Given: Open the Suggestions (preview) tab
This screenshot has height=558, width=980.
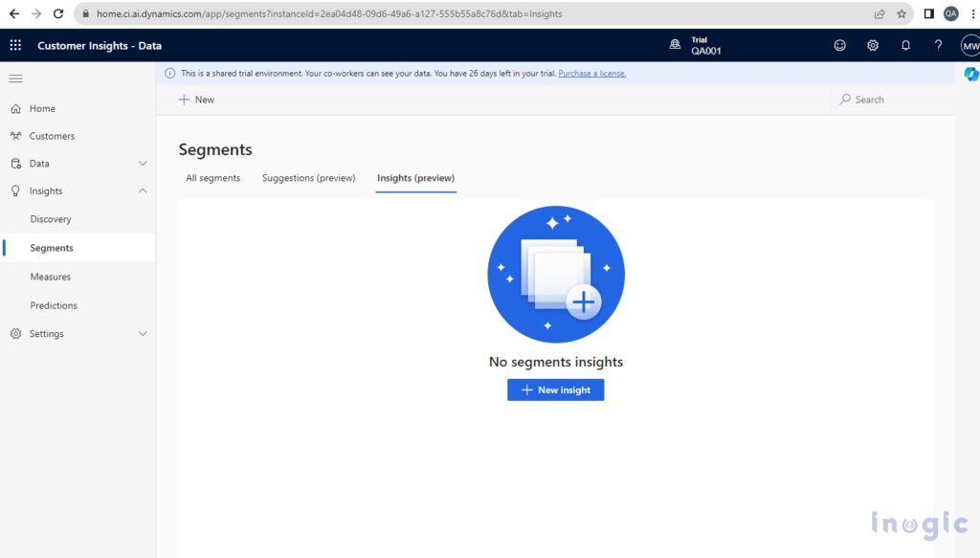Looking at the screenshot, I should tap(308, 177).
